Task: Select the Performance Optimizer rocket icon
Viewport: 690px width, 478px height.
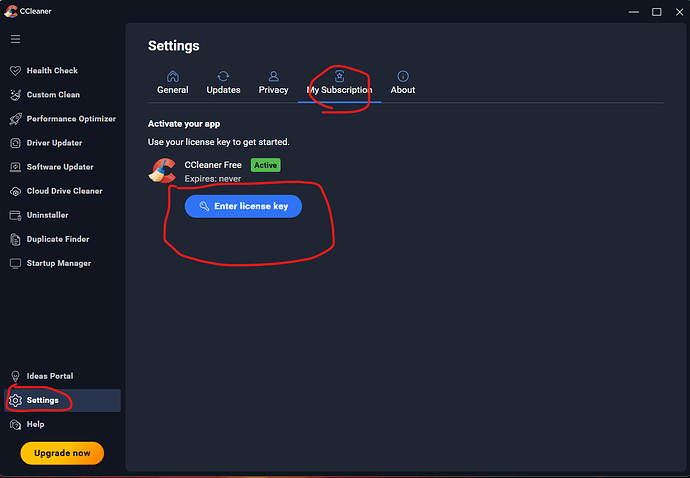Action: point(16,119)
